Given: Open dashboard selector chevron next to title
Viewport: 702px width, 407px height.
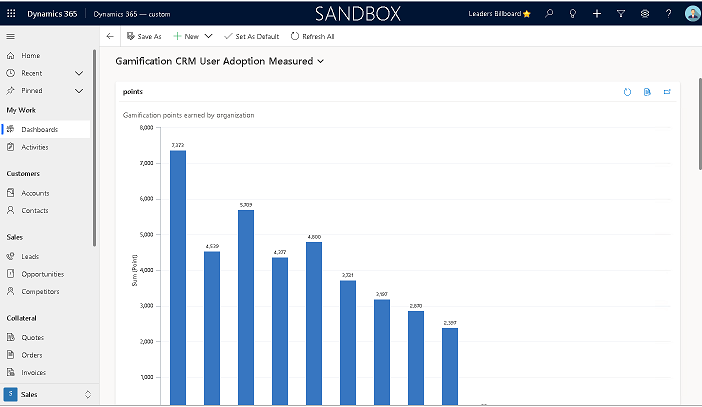Looking at the screenshot, I should 321,61.
